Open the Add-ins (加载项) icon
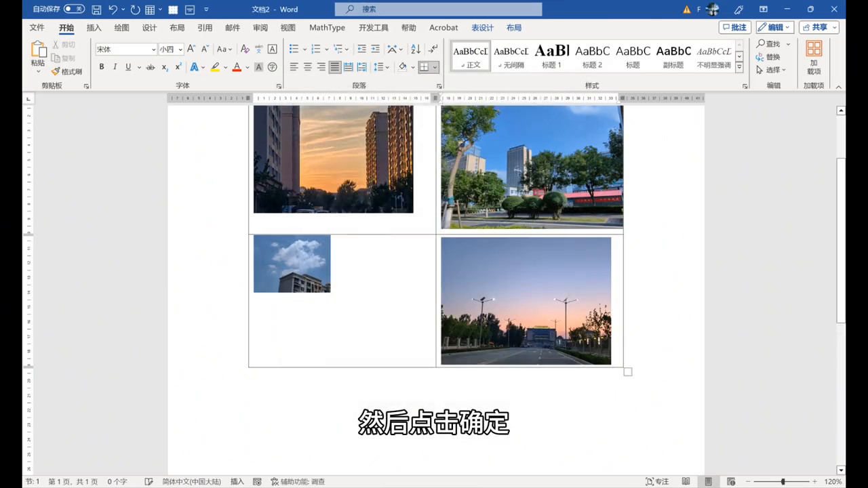868x488 pixels. [x=814, y=57]
